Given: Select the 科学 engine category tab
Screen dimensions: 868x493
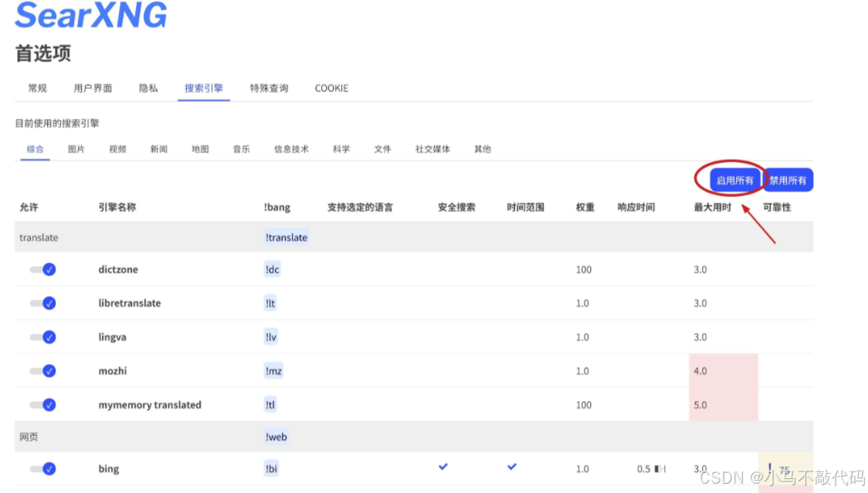Looking at the screenshot, I should (341, 149).
